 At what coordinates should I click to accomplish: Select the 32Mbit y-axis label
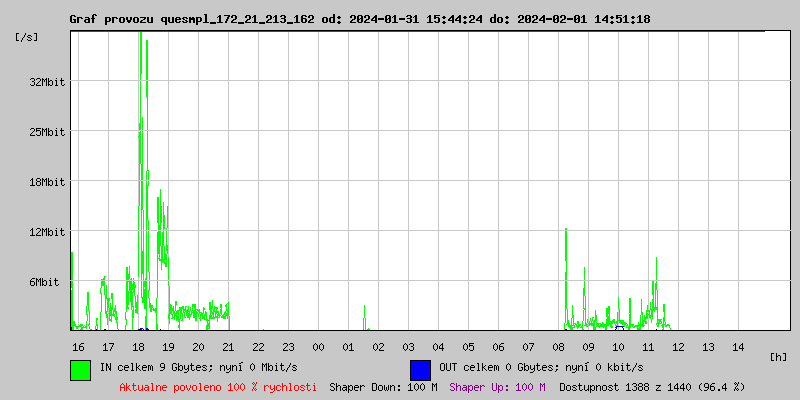click(47, 82)
